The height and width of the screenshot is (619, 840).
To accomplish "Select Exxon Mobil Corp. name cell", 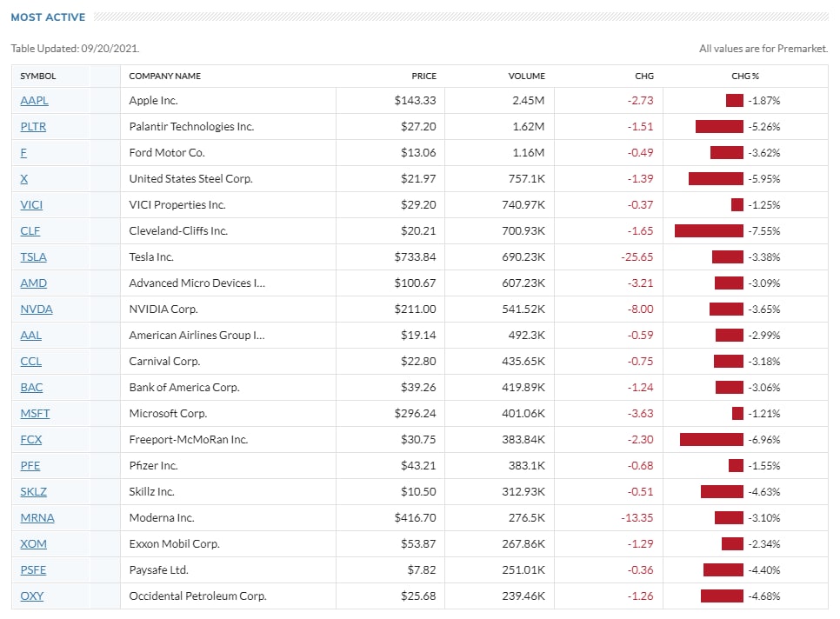I will [x=174, y=544].
